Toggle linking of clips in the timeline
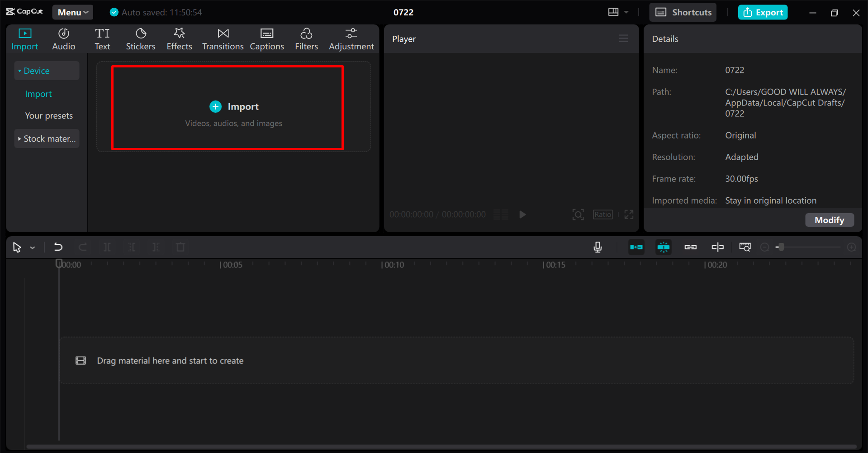The height and width of the screenshot is (453, 868). (690, 247)
